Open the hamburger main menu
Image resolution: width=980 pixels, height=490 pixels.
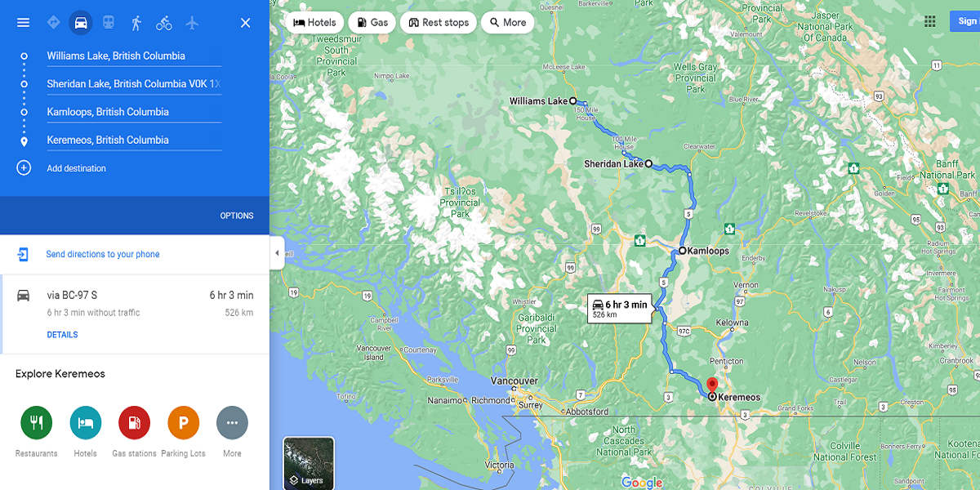coord(23,23)
